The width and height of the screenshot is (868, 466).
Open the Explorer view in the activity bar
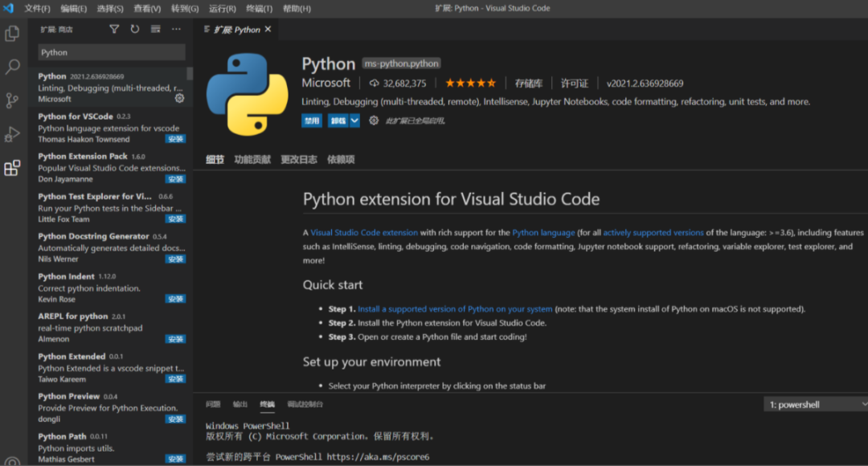pyautogui.click(x=12, y=34)
